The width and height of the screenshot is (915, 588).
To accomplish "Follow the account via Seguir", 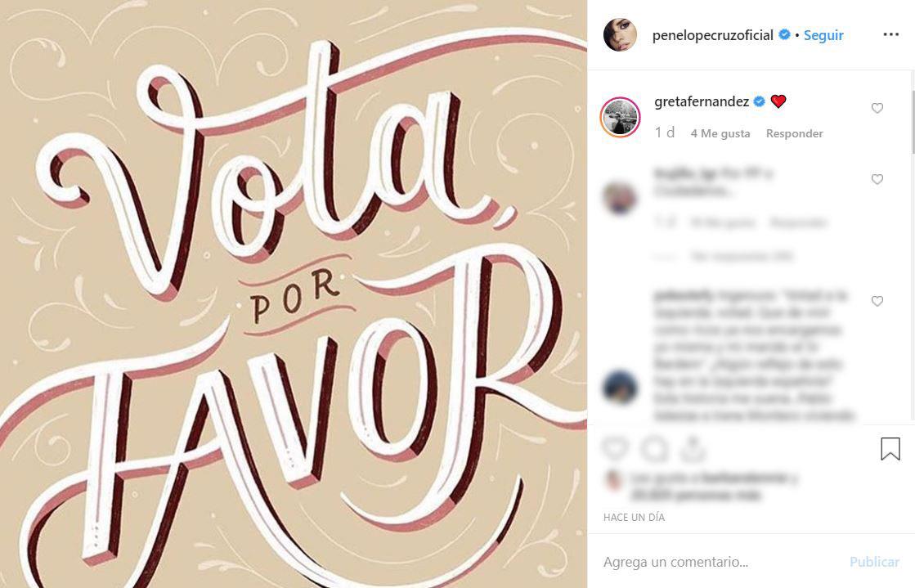I will tap(823, 35).
